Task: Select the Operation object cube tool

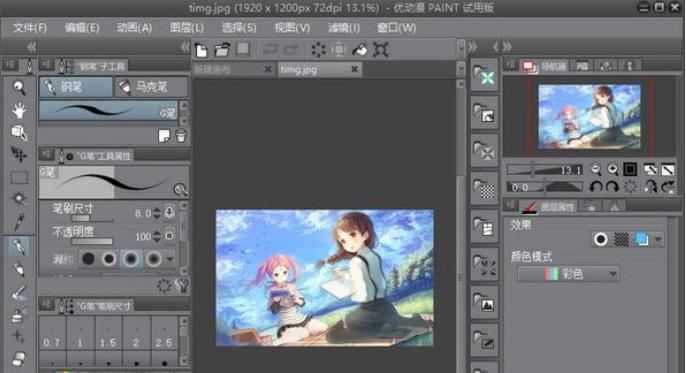Action: [19, 132]
